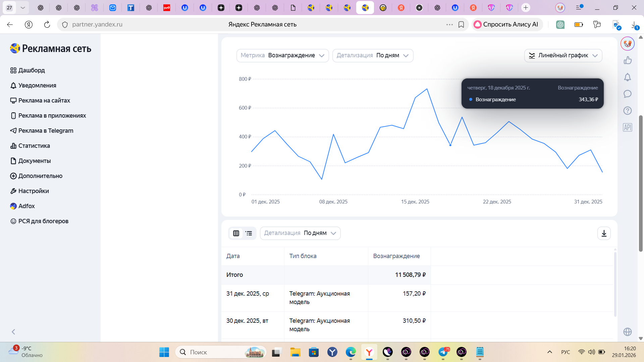Image resolution: width=644 pixels, height=362 pixels.
Task: Click the 18 December data point on chart
Action: [x=450, y=145]
